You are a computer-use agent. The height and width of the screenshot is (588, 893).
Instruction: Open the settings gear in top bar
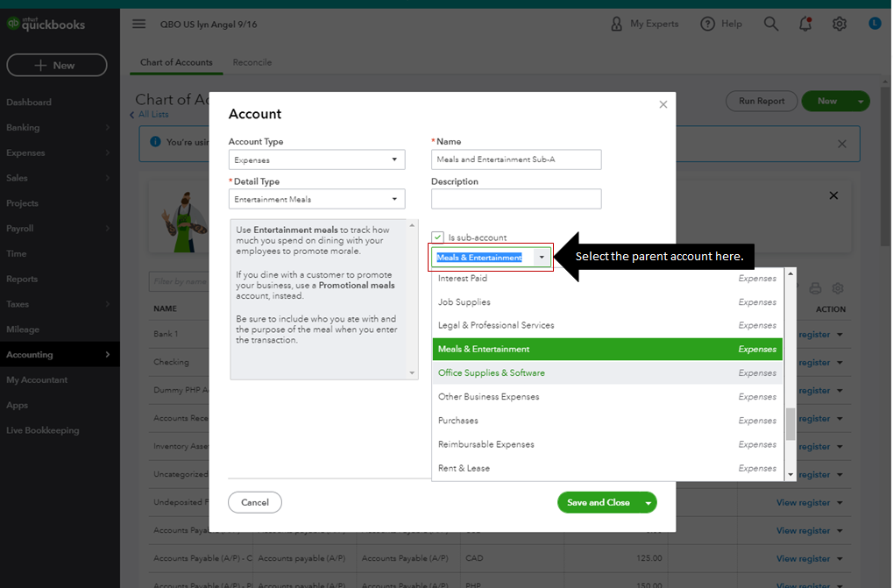point(839,24)
